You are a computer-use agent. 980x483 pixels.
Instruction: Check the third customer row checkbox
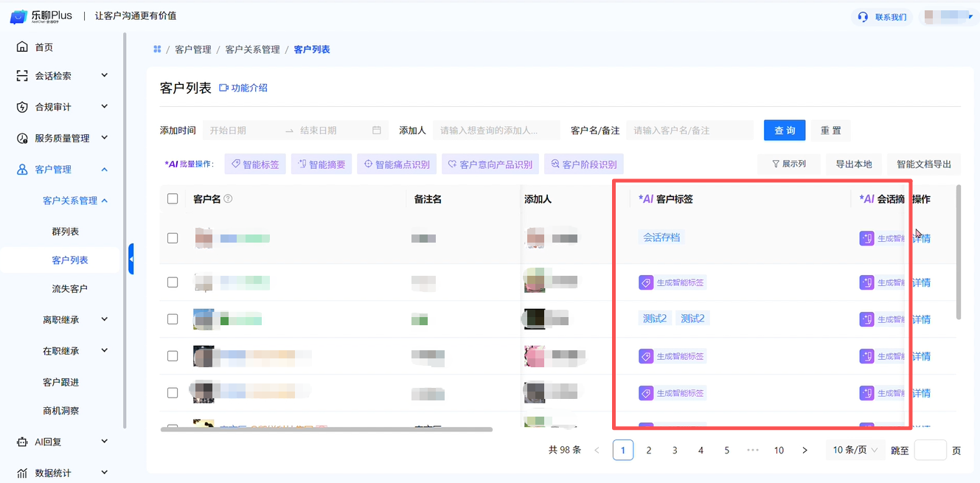click(x=173, y=319)
